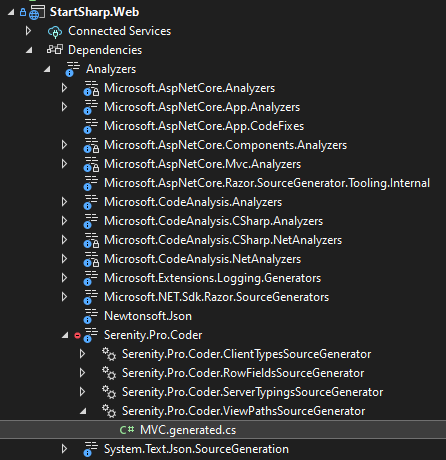This screenshot has height=460, width=446.
Task: Expand Serenity.Pro.Coder.RowFieldsSourceGenerator
Action: (82, 373)
